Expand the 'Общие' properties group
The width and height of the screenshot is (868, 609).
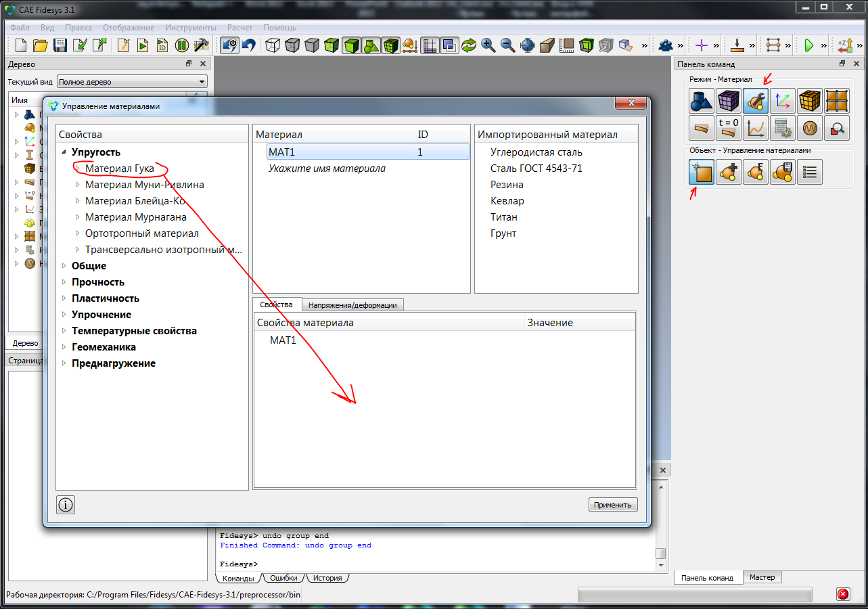[x=64, y=266]
